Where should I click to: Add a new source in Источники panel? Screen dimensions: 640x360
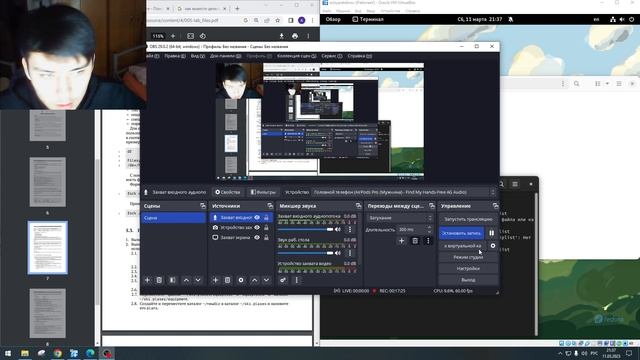(x=216, y=280)
